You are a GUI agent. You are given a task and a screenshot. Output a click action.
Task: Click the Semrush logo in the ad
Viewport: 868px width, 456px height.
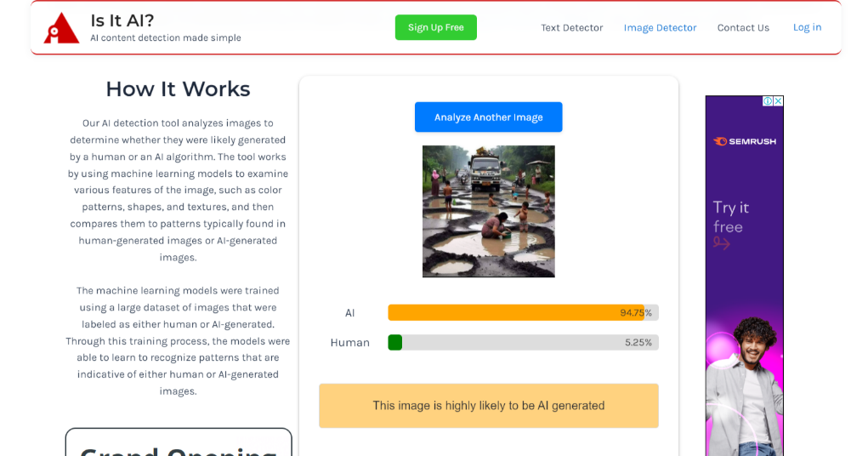745,141
